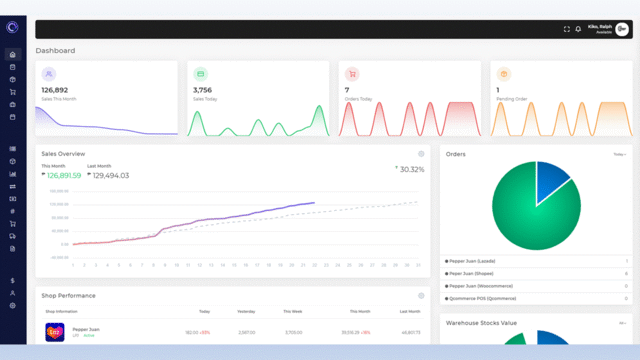640x360 pixels.
Task: Open the Sales Overview settings gear
Action: (x=421, y=154)
